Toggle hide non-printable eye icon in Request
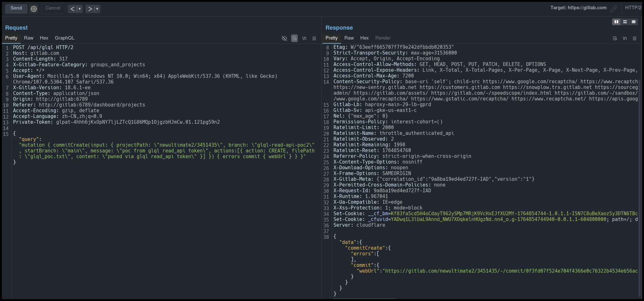 (x=284, y=38)
